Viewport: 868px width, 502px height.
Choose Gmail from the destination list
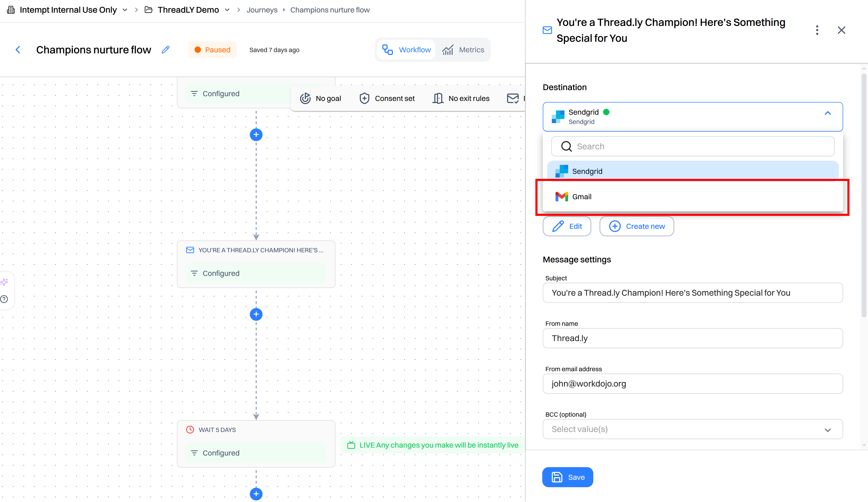click(x=693, y=197)
